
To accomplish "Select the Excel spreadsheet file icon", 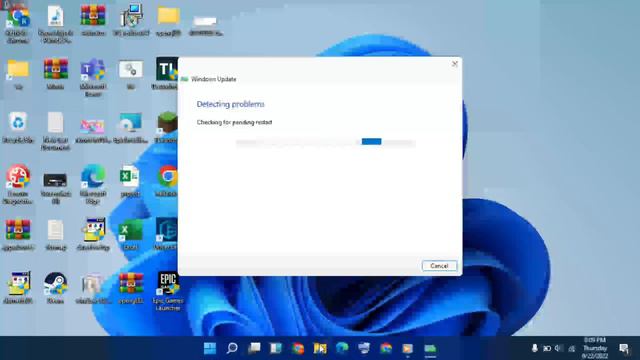I will point(130,181).
